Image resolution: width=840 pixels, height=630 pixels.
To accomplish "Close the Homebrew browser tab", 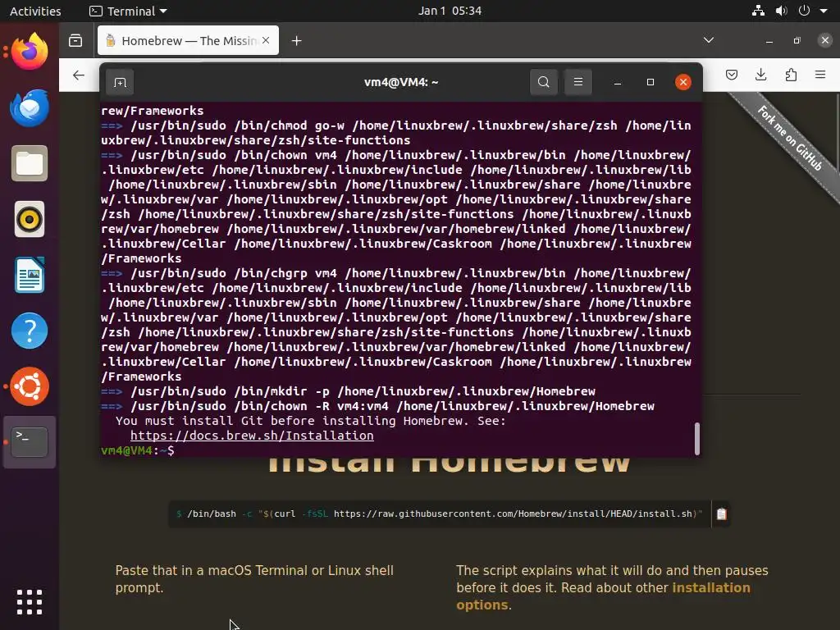I will (x=266, y=41).
